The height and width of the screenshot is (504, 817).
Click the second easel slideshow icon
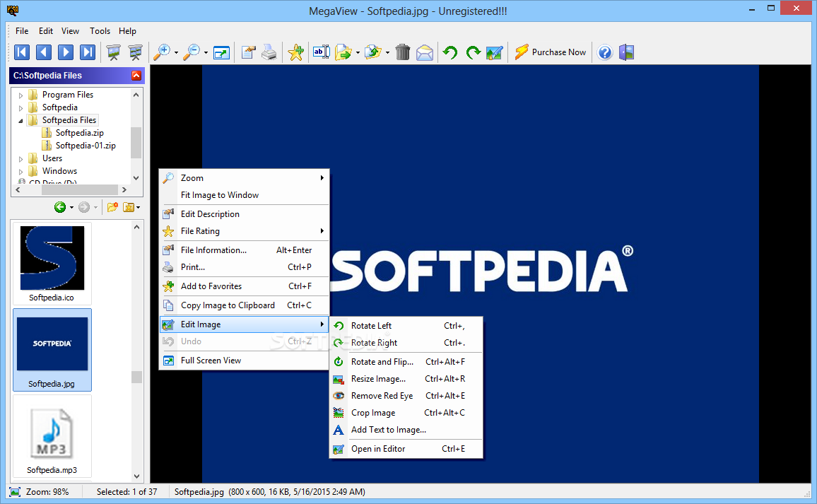[136, 52]
